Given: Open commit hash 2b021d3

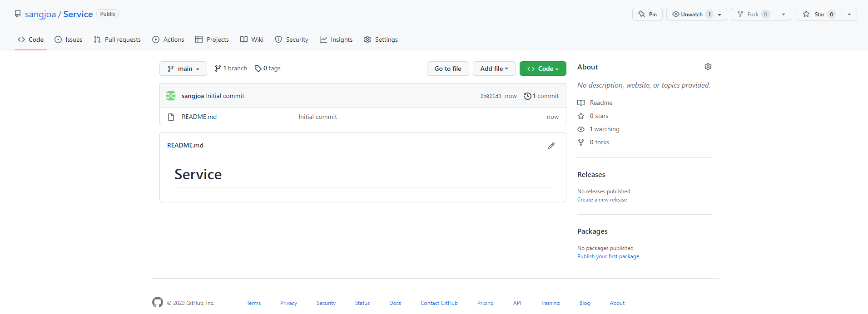Looking at the screenshot, I should pyautogui.click(x=491, y=96).
